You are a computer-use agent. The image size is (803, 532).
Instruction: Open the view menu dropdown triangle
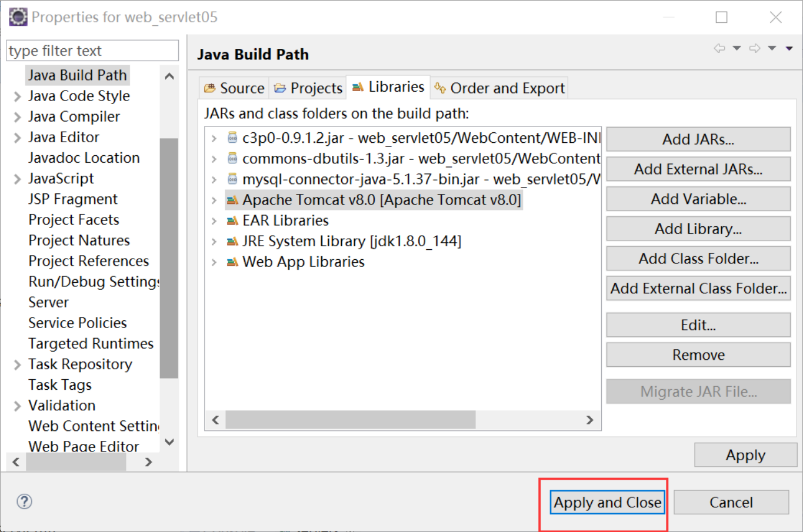[x=789, y=48]
